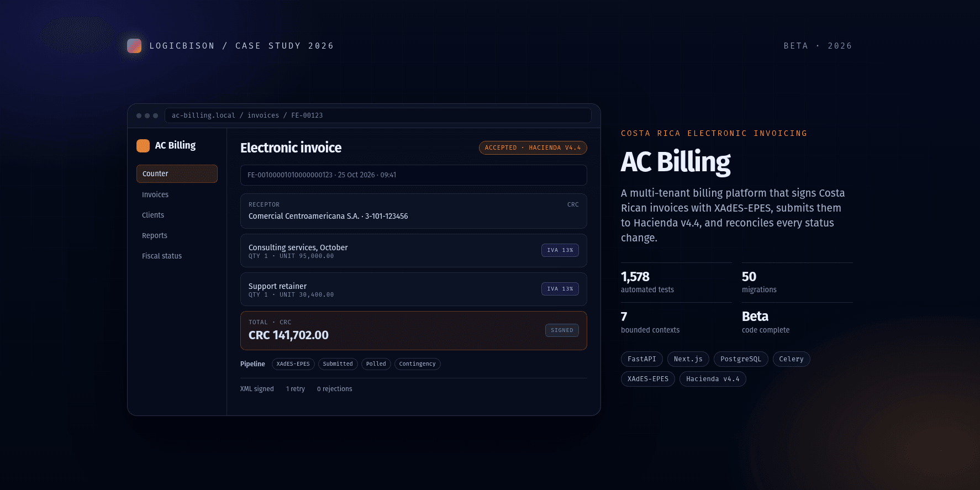The height and width of the screenshot is (490, 980).
Task: Click the Costa Rica Electronic Invoicing label
Action: (714, 133)
